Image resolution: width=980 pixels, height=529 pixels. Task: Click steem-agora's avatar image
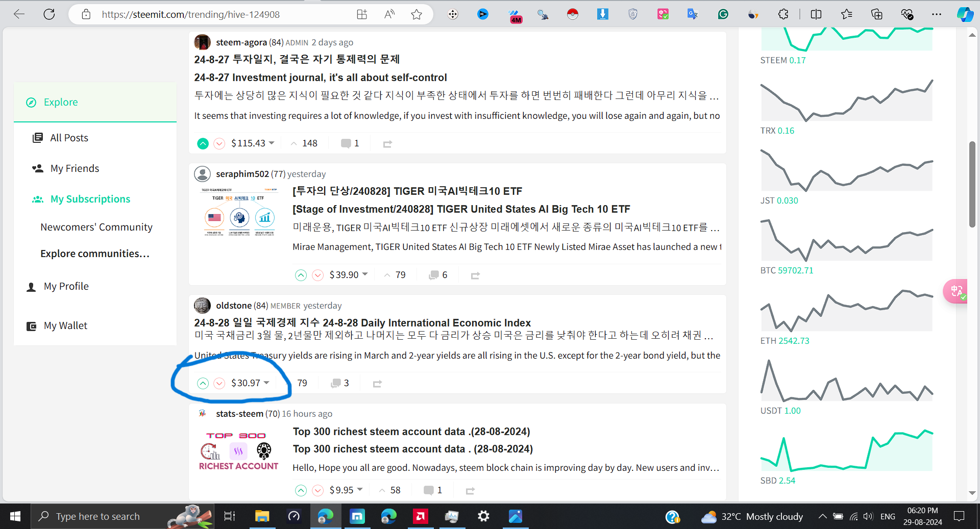(x=203, y=42)
